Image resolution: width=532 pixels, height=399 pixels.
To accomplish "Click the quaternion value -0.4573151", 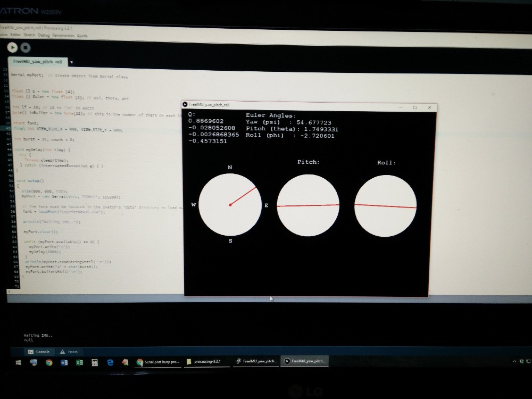I will 207,141.
